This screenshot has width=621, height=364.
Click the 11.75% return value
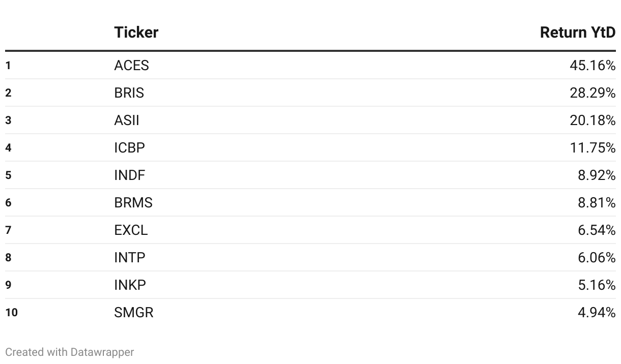(592, 148)
